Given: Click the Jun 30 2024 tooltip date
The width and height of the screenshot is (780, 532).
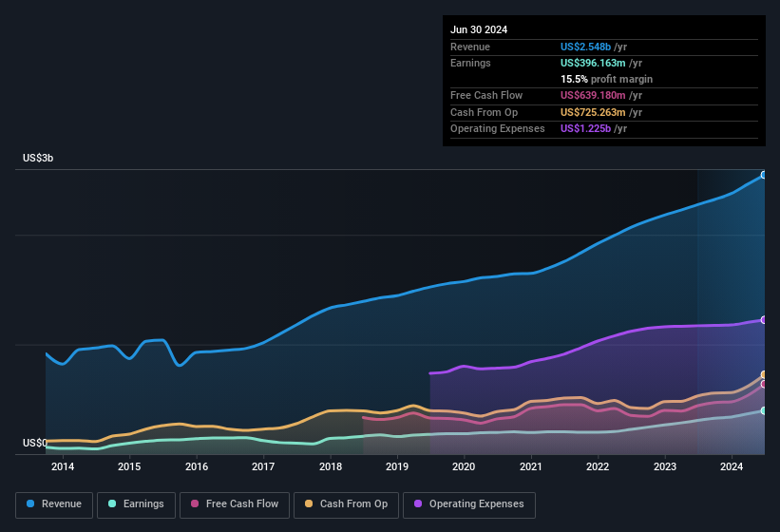Looking at the screenshot, I should (479, 29).
